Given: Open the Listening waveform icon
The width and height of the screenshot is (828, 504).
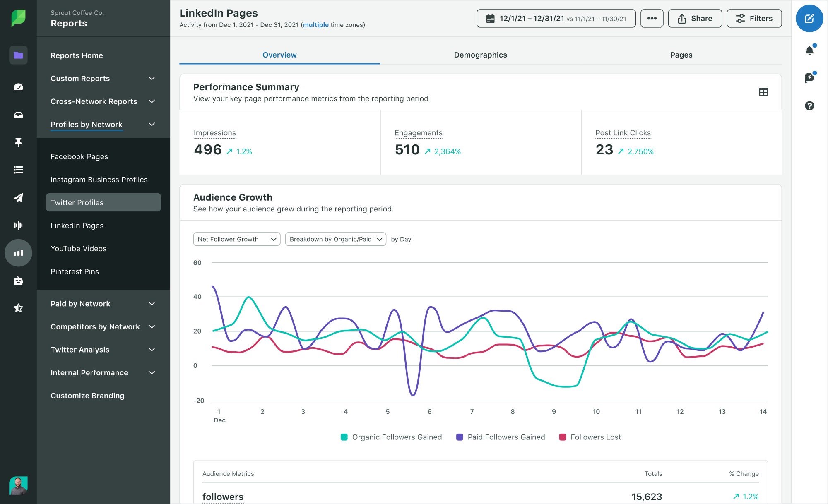Looking at the screenshot, I should 18,225.
